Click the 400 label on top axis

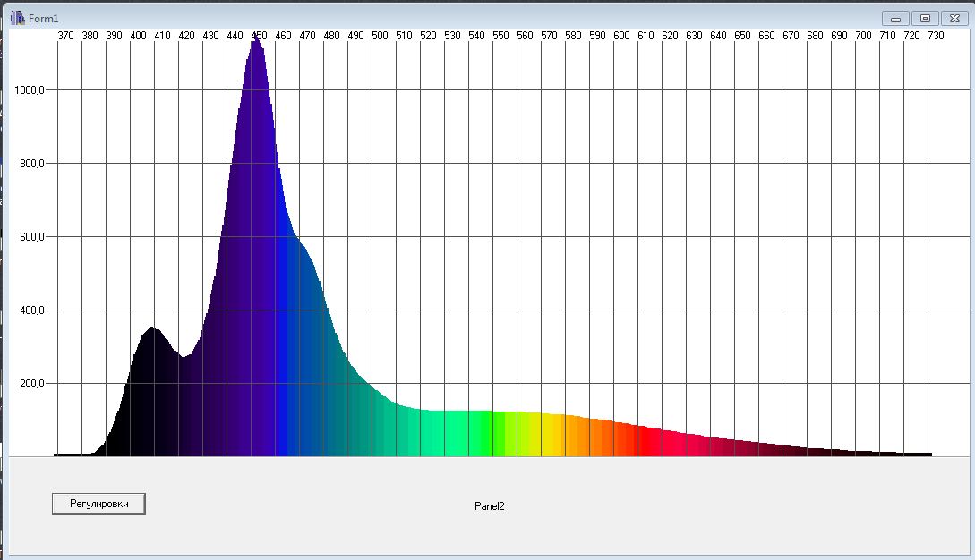138,36
